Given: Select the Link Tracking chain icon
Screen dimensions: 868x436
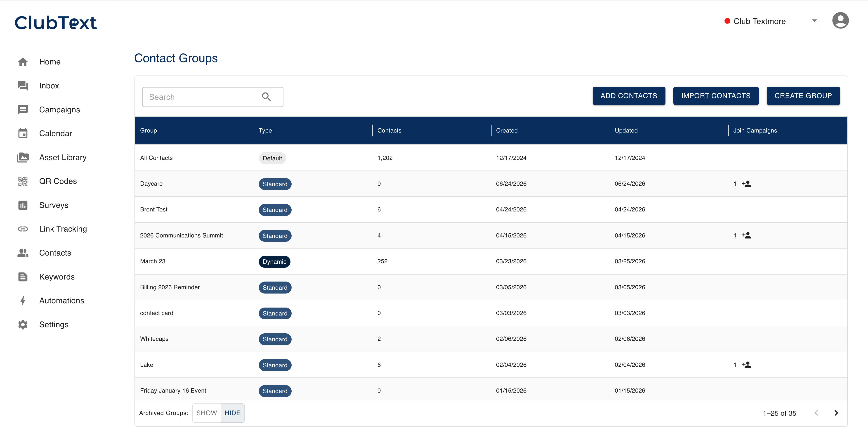Looking at the screenshot, I should pyautogui.click(x=23, y=229).
